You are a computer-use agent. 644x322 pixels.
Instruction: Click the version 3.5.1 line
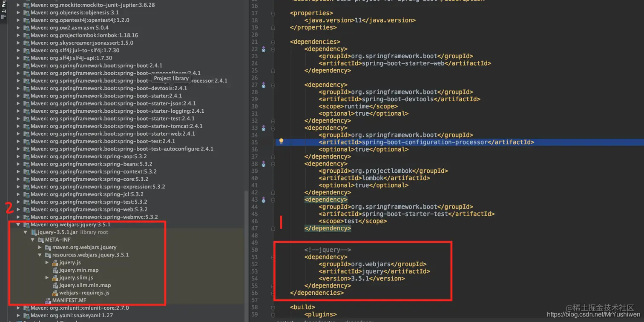[362, 279]
